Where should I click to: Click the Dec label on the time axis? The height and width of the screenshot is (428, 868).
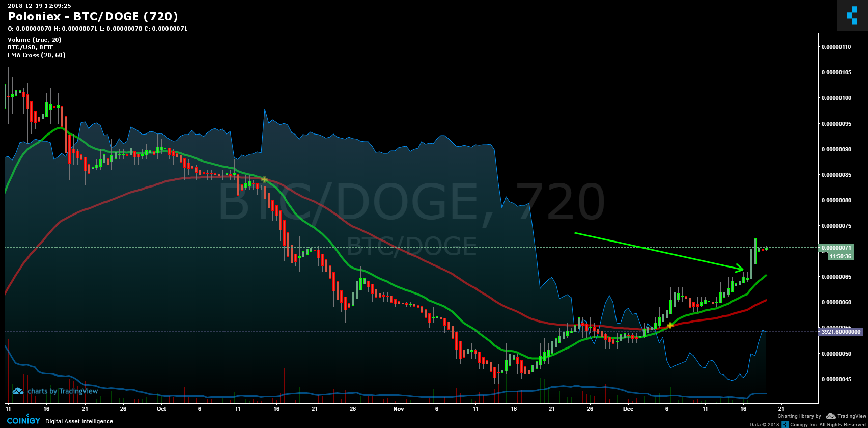[628, 409]
